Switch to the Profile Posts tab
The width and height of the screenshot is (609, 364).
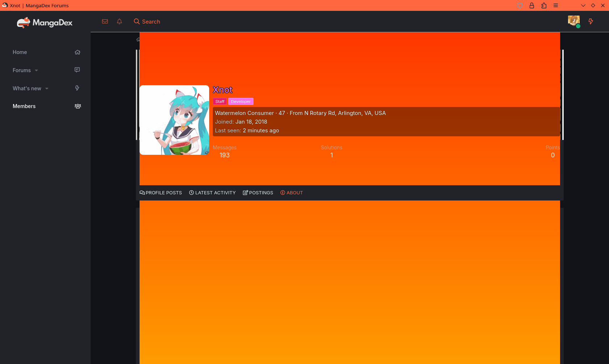[x=161, y=193]
